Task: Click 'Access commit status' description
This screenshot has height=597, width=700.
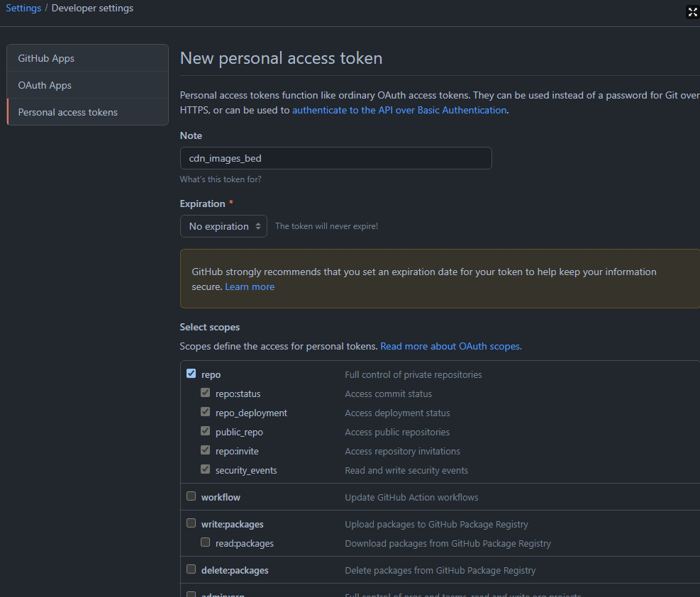Action: pos(389,394)
